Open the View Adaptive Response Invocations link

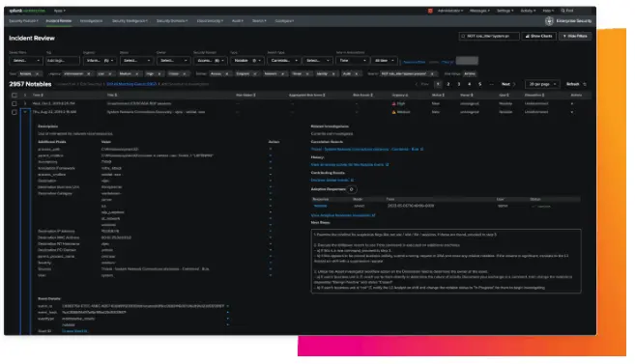(342, 215)
